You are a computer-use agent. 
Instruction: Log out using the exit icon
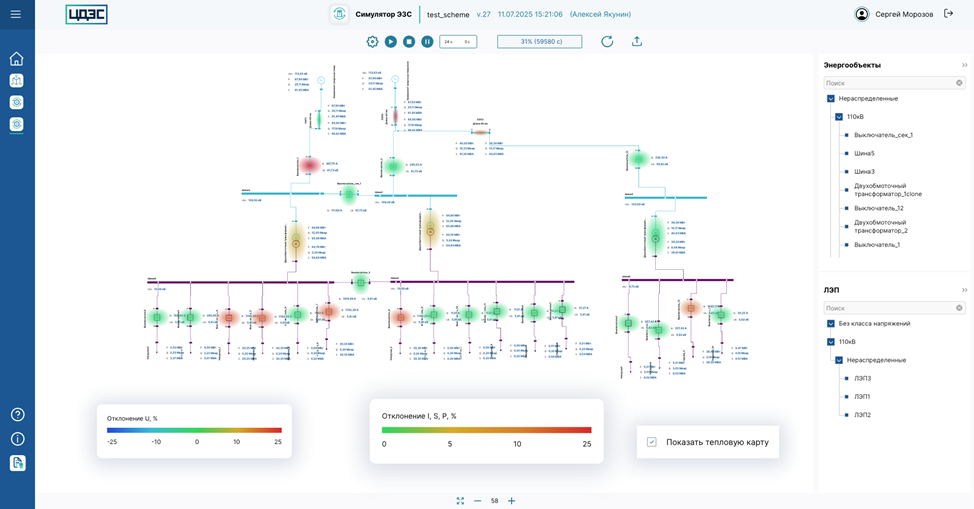[x=948, y=14]
